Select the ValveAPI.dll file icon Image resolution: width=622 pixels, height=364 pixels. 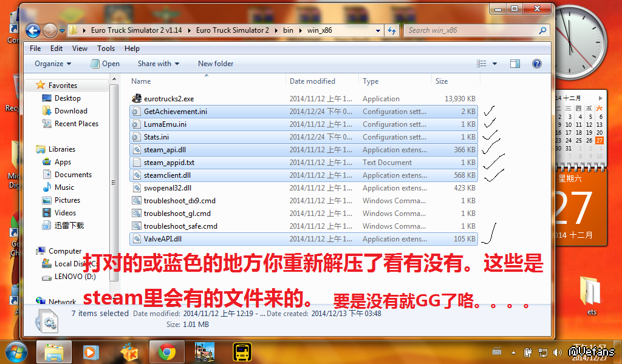pyautogui.click(x=137, y=239)
